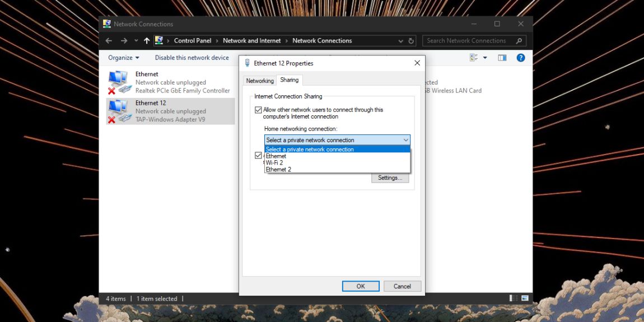Click the Settings... button
Image resolution: width=644 pixels, height=322 pixels.
coord(390,178)
